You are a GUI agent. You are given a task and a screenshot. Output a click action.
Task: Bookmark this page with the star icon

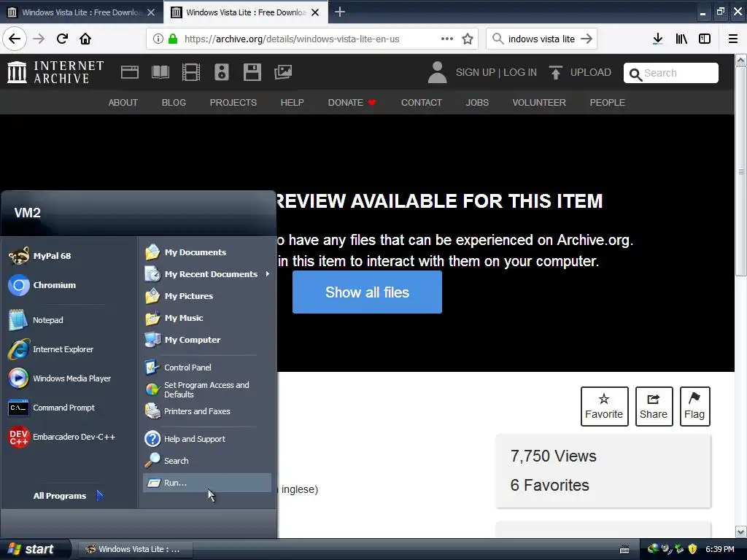point(468,39)
